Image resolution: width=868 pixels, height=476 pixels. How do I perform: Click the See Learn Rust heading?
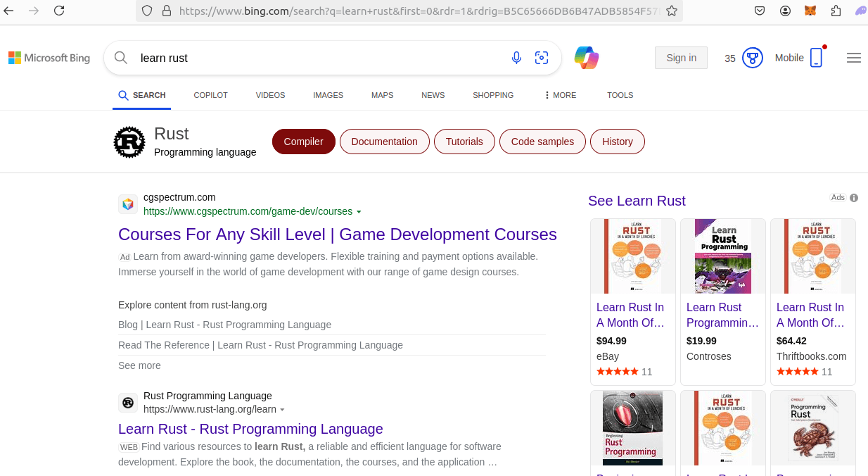click(x=637, y=201)
